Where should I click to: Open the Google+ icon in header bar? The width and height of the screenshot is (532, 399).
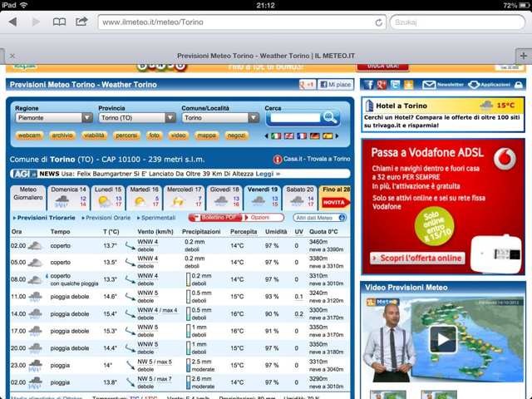(x=382, y=85)
